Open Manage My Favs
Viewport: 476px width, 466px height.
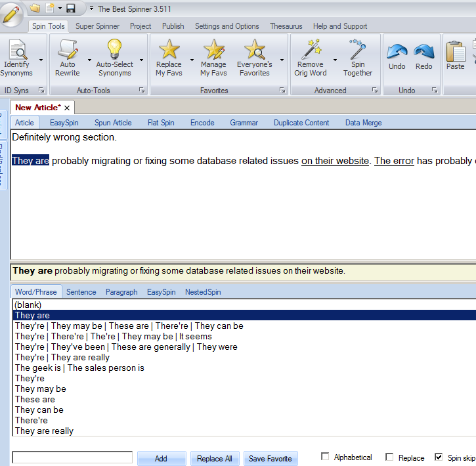point(213,58)
